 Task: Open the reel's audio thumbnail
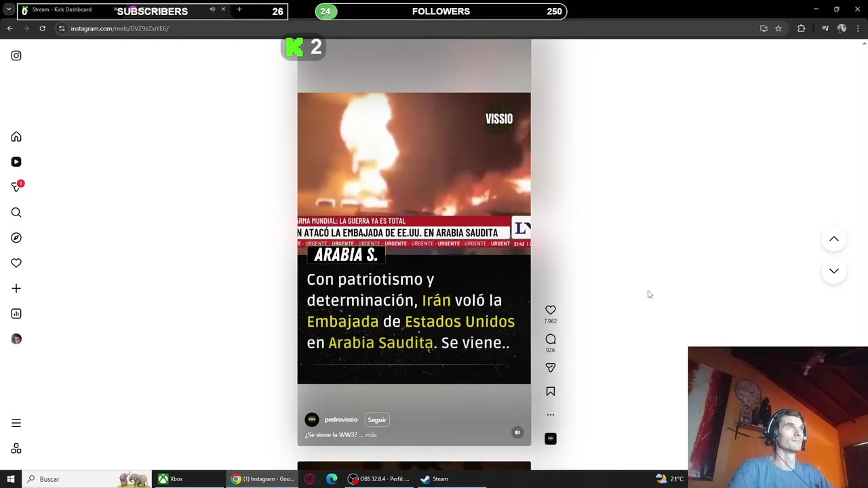pos(551,439)
